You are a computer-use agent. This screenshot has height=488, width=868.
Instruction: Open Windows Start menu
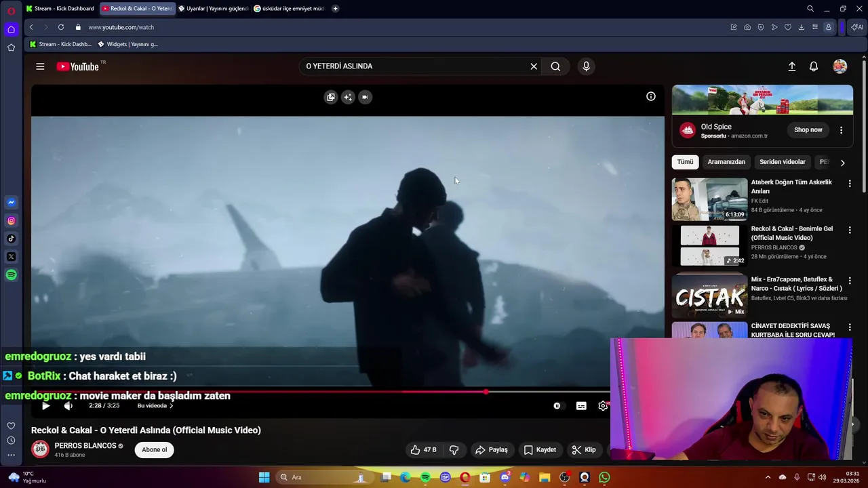264,477
